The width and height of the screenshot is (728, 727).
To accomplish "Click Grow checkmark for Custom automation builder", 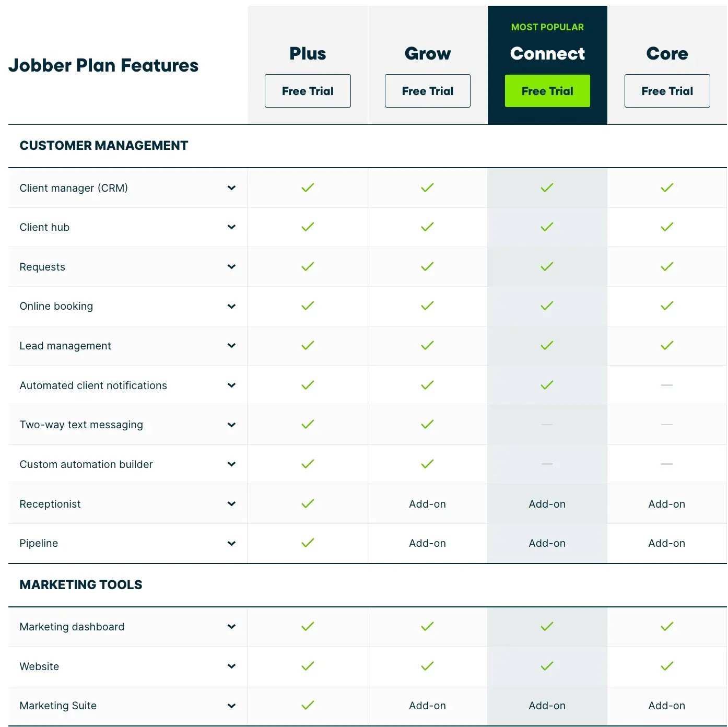I will [x=427, y=464].
